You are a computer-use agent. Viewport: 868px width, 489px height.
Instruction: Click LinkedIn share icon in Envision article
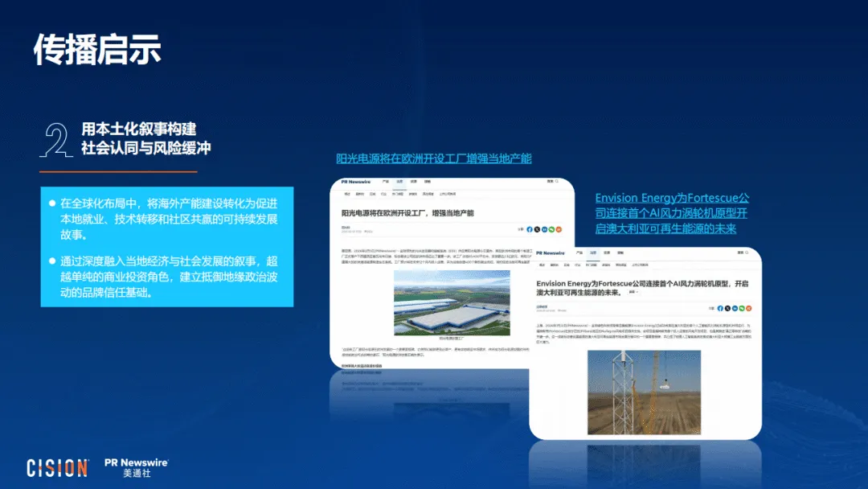tap(735, 309)
